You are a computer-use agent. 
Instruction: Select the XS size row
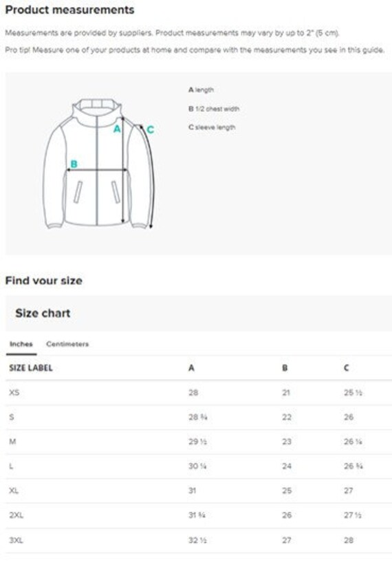point(199,393)
